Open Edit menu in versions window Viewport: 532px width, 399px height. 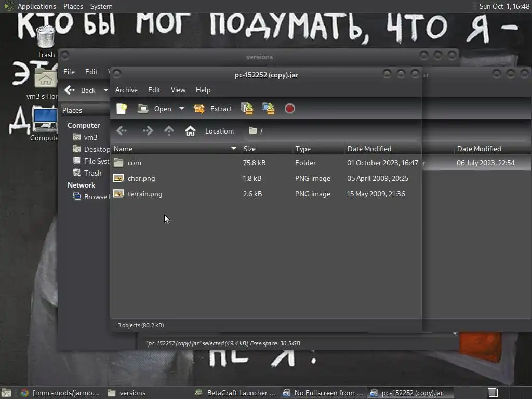[91, 72]
